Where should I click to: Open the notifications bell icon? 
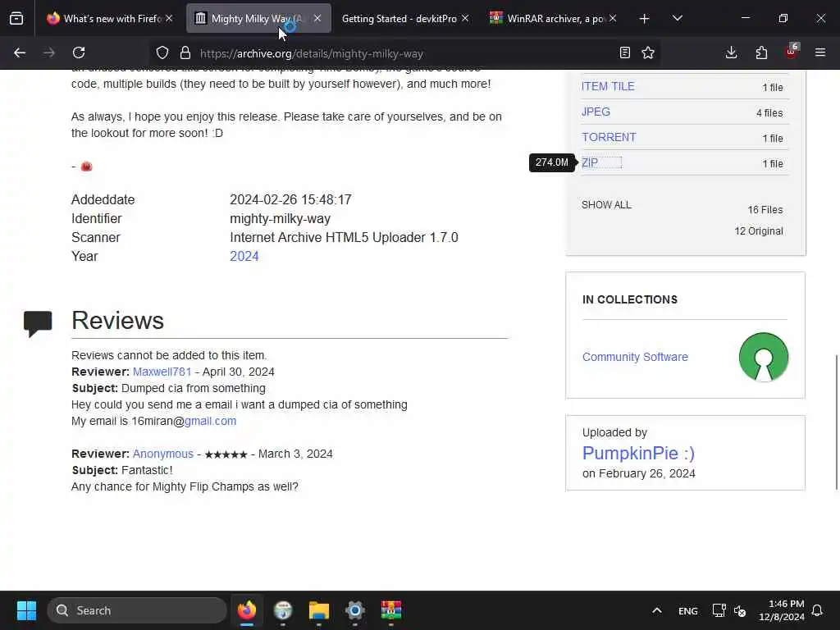[x=818, y=610]
